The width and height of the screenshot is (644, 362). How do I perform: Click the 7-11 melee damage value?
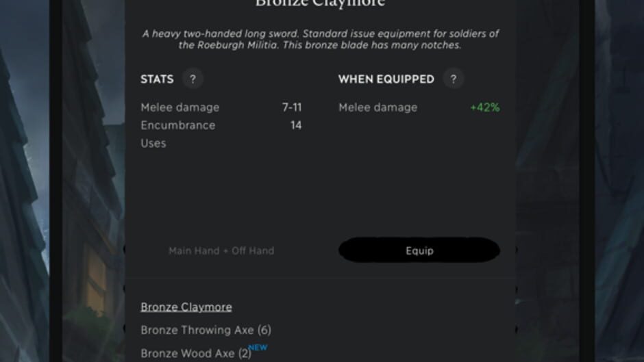point(292,107)
